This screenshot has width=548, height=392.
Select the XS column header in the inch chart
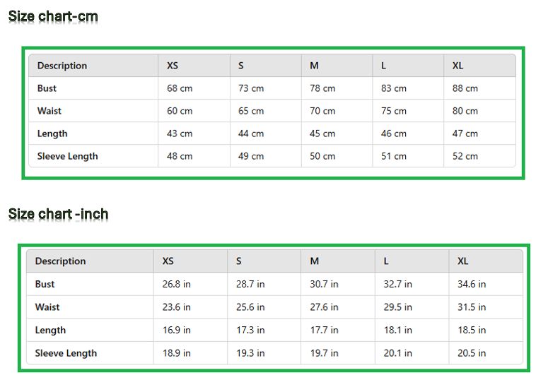point(168,261)
